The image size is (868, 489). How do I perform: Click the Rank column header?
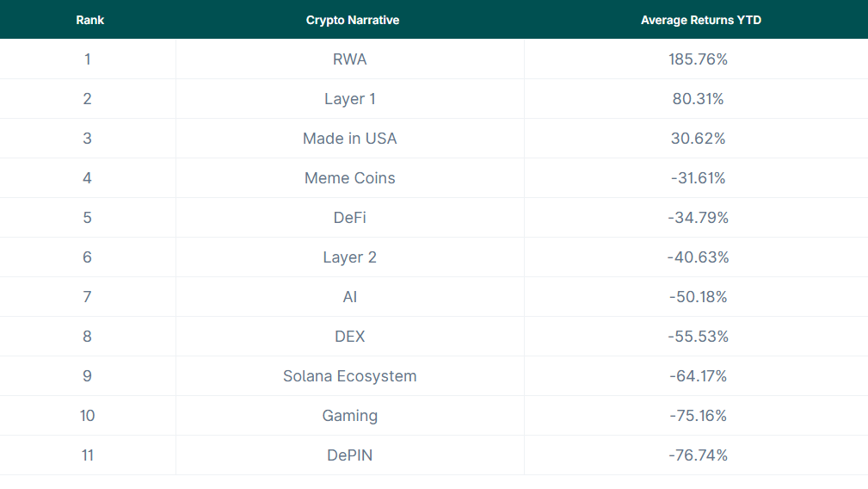click(89, 20)
